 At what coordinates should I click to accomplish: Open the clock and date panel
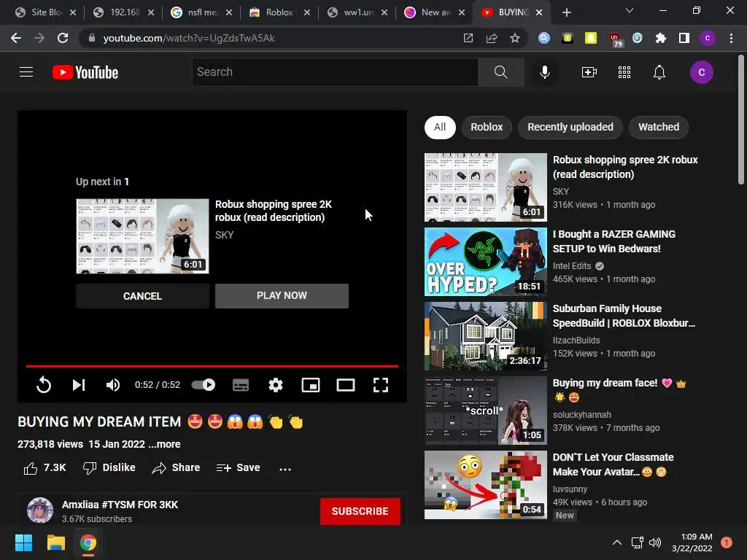coord(692,542)
